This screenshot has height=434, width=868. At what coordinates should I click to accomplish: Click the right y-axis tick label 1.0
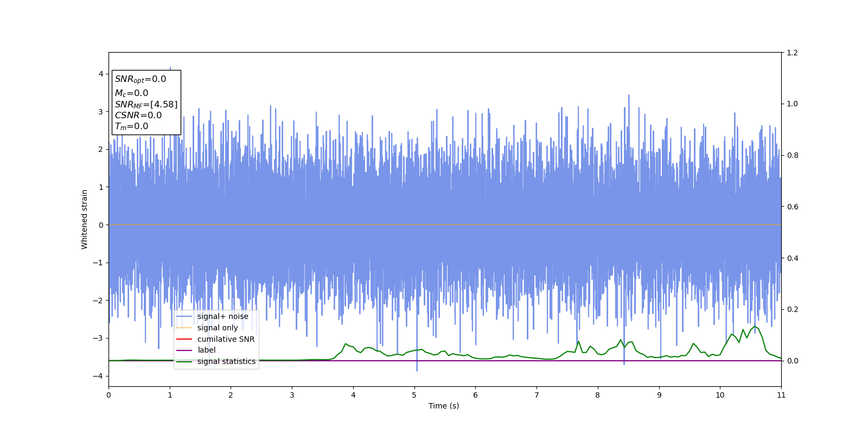(793, 104)
